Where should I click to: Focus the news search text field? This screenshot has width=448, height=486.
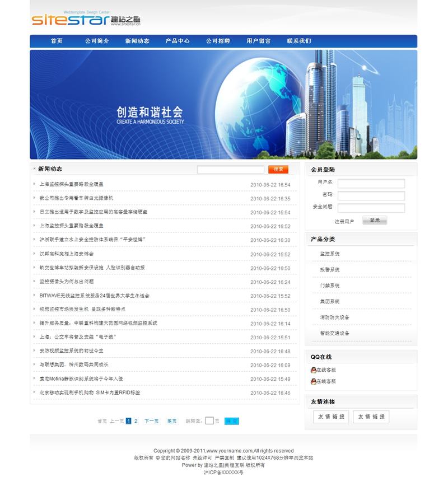(230, 170)
